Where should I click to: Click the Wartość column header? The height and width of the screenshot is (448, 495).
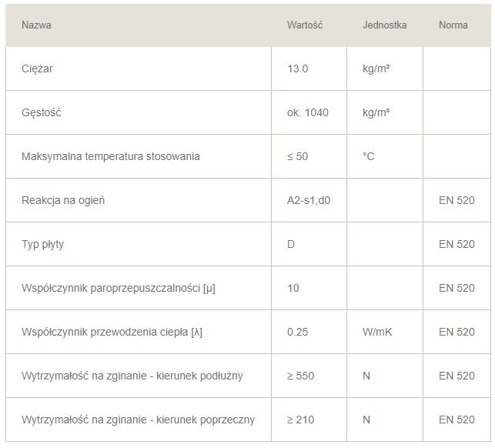305,25
